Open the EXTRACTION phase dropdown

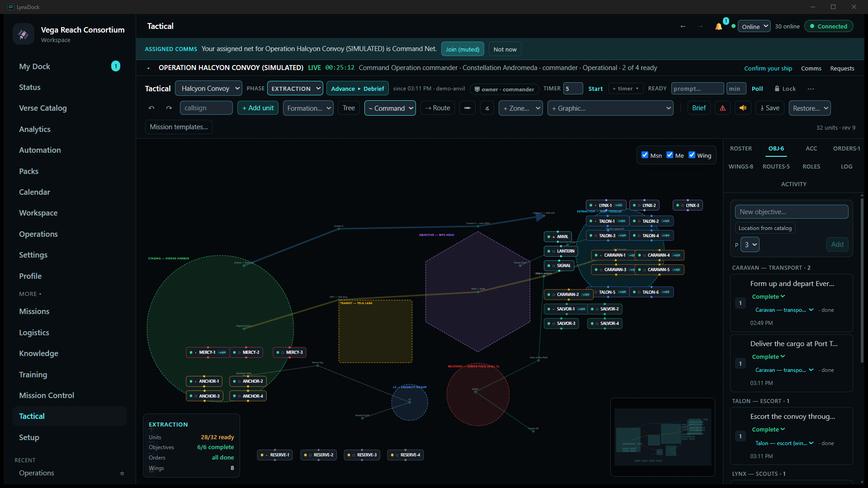tap(295, 88)
